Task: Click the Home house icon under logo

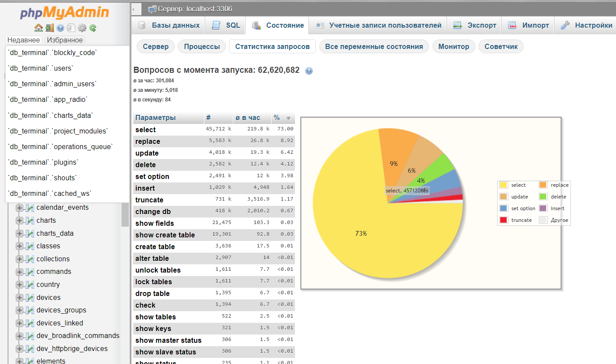Action: pyautogui.click(x=38, y=28)
